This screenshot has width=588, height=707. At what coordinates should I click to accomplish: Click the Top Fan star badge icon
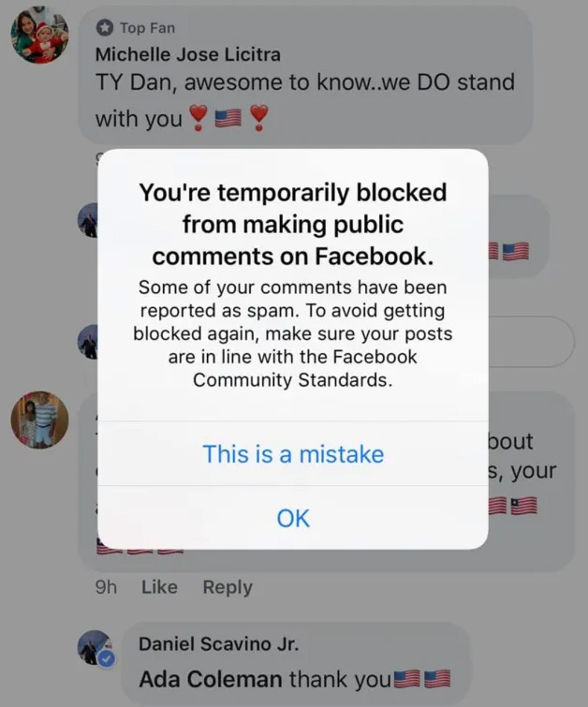coord(105,28)
